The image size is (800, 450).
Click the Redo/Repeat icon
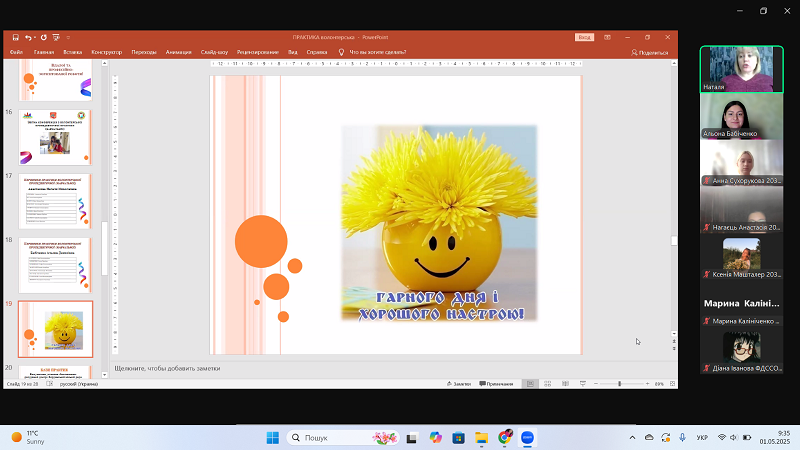pyautogui.click(x=44, y=37)
